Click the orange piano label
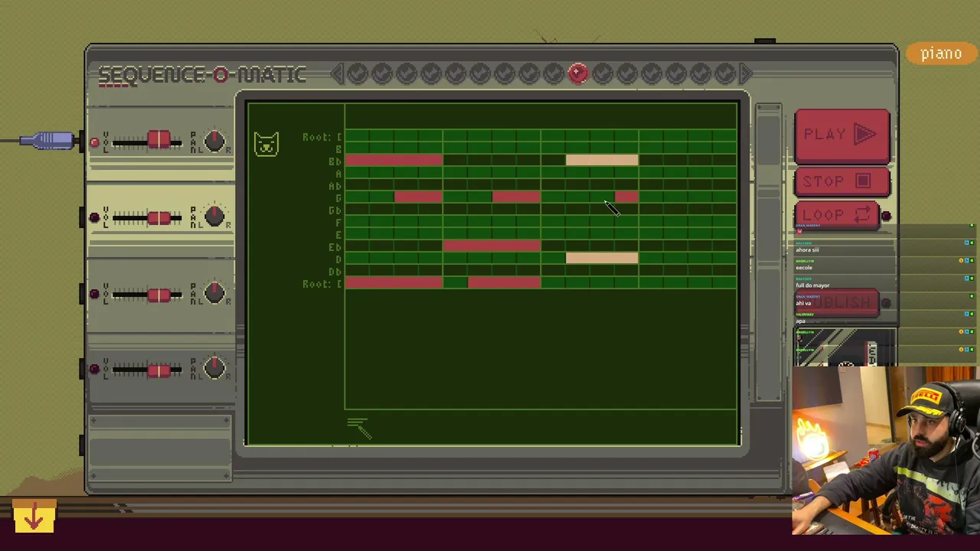 point(941,54)
